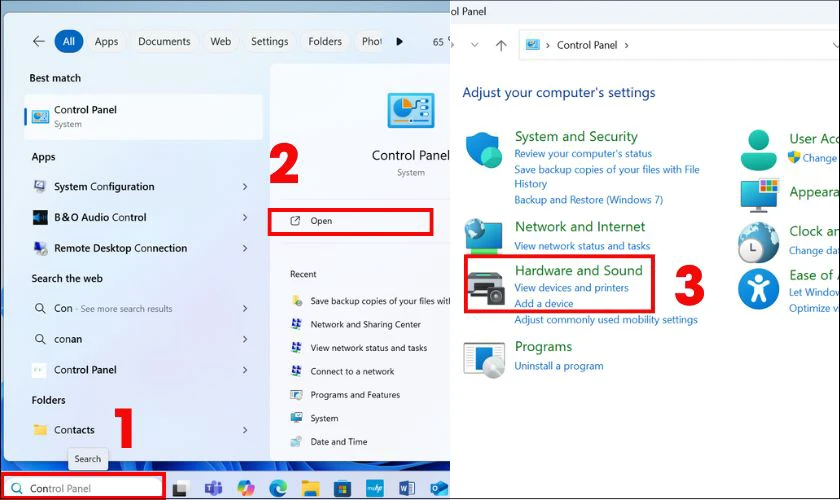Open Task View from the taskbar
Screen dimensions: 840x500
pyautogui.click(x=181, y=488)
